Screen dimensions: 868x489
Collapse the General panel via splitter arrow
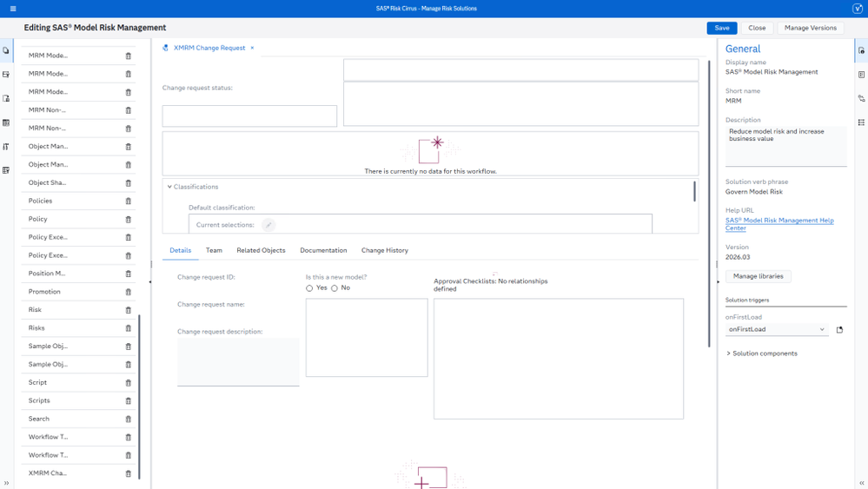718,282
